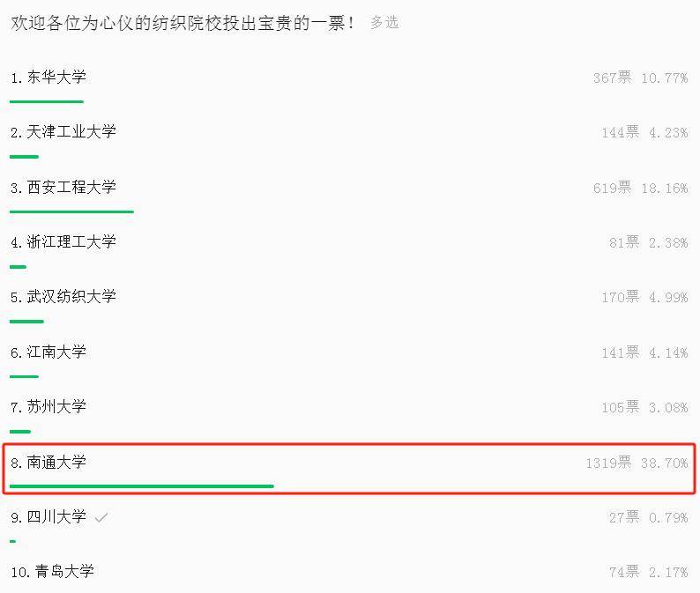This screenshot has height=593, width=700.
Task: Choose option 3 西安工程大学
Action: 71,187
